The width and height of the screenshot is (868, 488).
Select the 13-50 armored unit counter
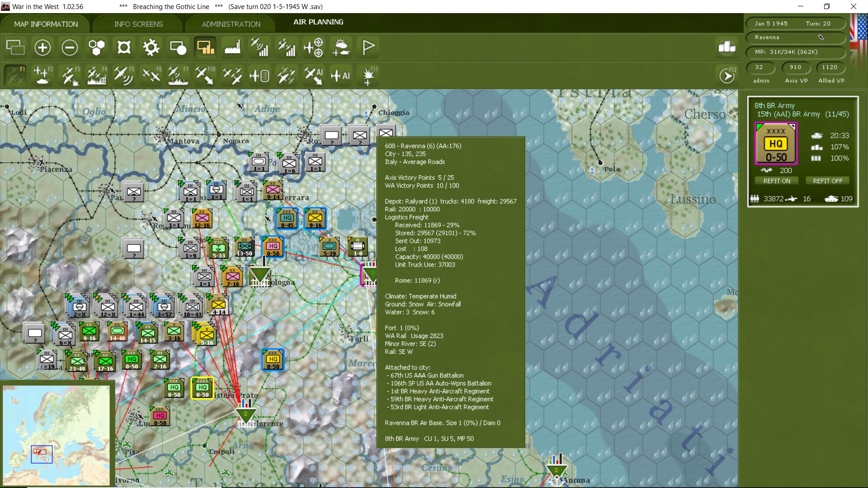(x=245, y=247)
